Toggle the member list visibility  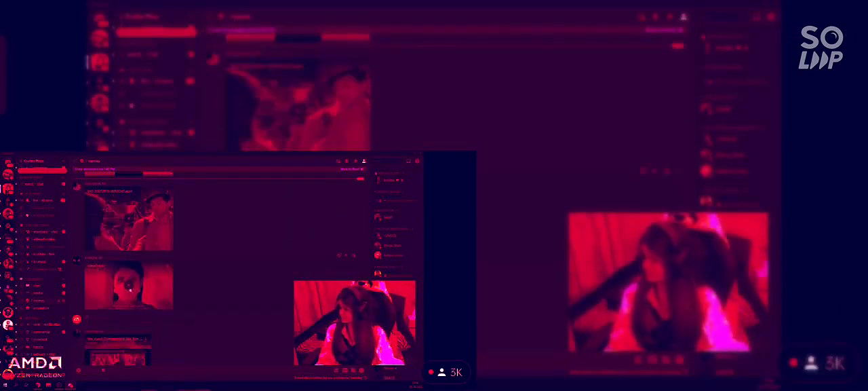(x=364, y=161)
